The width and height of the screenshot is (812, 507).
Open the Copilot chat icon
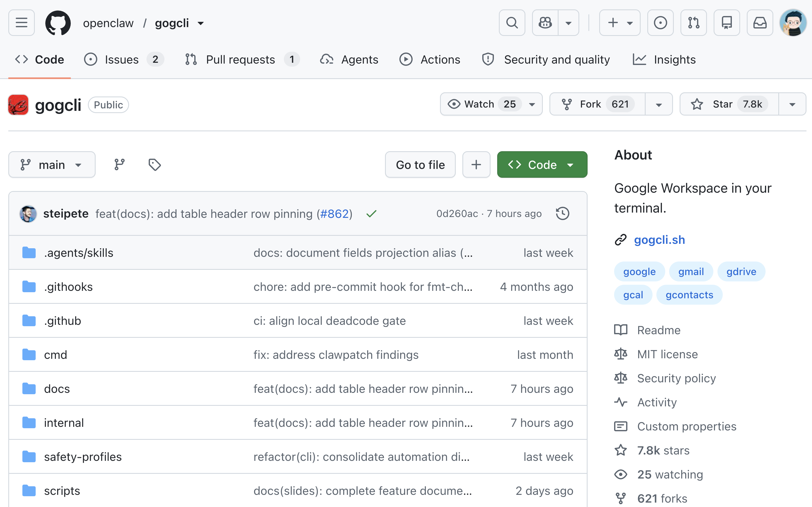[x=545, y=23]
